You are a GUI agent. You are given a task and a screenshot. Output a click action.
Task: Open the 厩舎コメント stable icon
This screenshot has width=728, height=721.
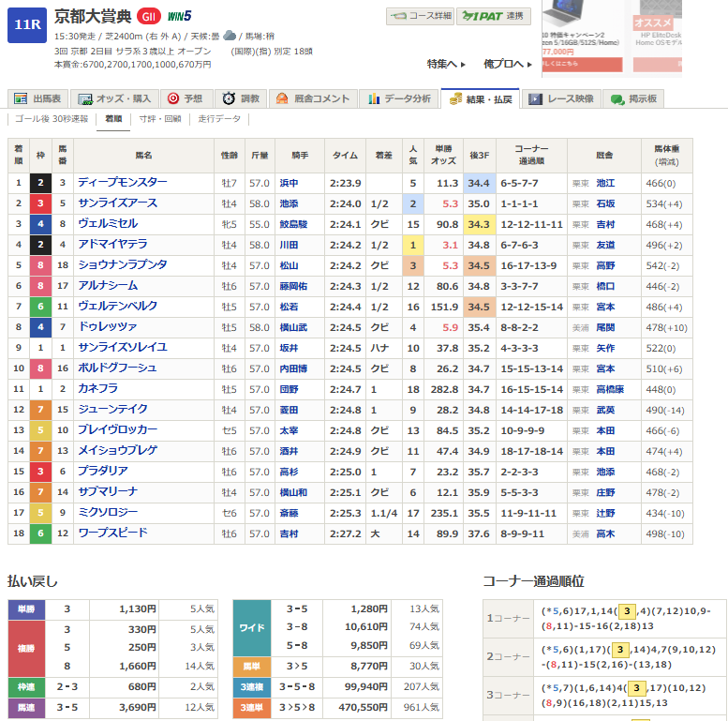(282, 98)
